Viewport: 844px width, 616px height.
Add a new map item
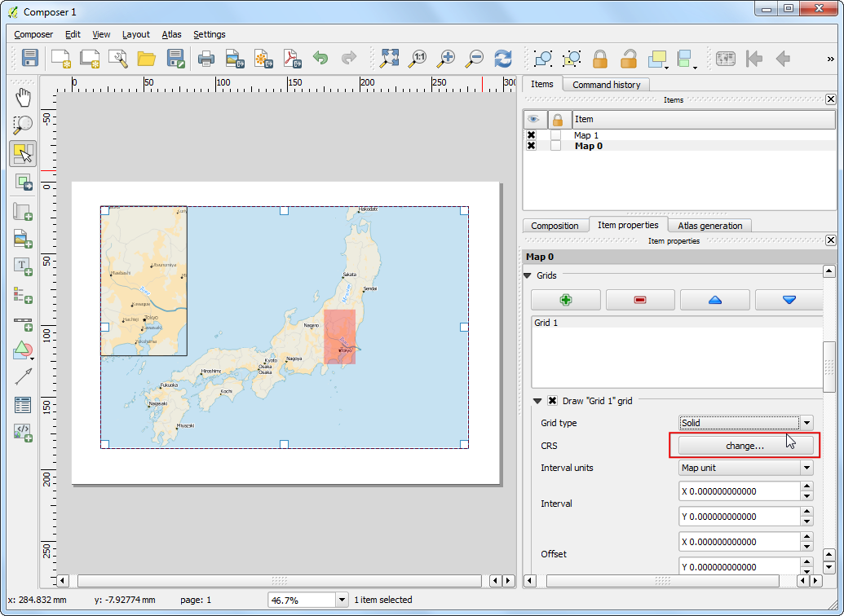coord(23,211)
